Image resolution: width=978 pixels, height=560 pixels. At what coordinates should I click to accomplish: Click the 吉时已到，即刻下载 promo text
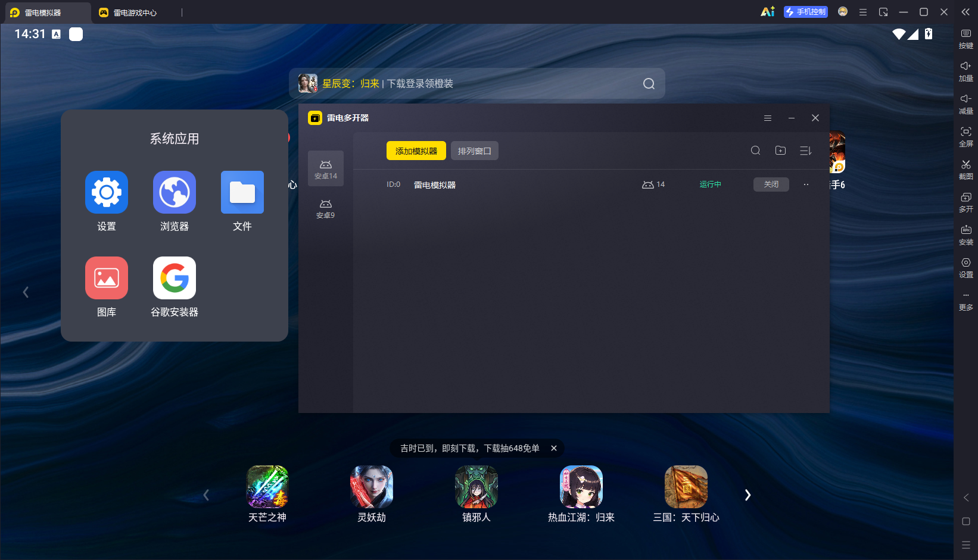click(x=470, y=448)
